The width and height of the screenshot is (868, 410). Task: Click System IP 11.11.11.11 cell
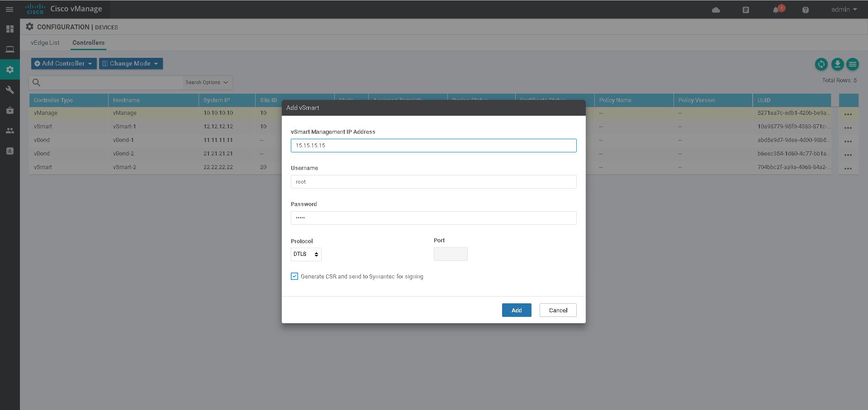click(x=218, y=140)
